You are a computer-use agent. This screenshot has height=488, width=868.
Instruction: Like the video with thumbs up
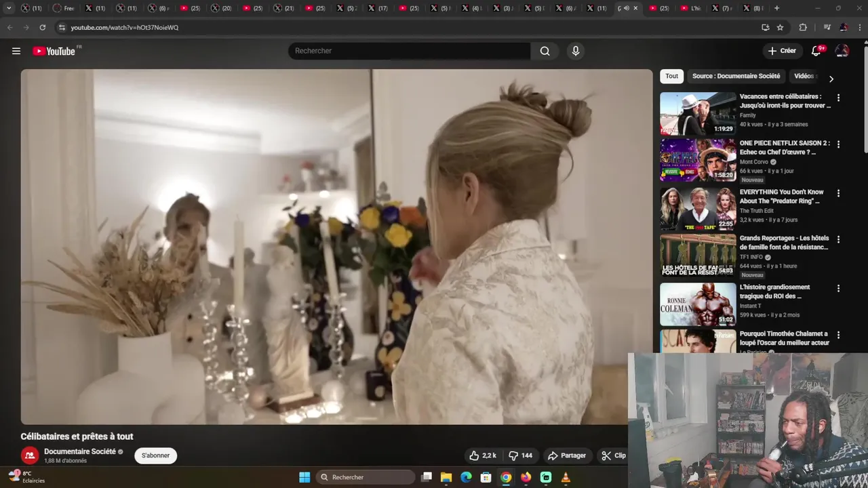482,455
